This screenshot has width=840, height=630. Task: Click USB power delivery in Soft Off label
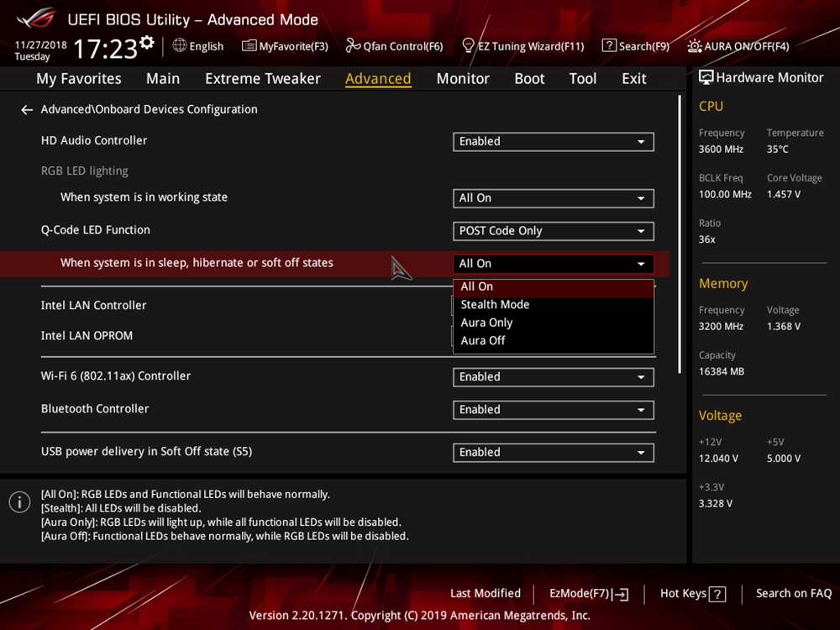146,452
